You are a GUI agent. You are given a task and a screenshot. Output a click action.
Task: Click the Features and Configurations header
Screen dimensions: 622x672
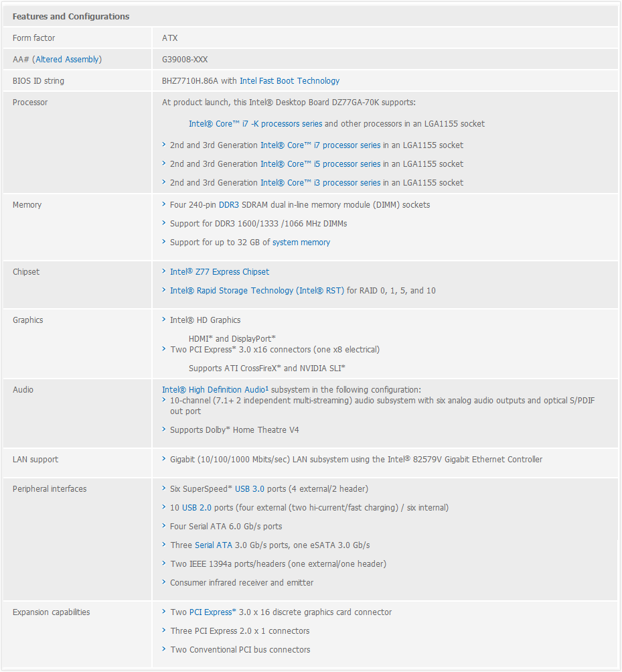click(x=71, y=16)
